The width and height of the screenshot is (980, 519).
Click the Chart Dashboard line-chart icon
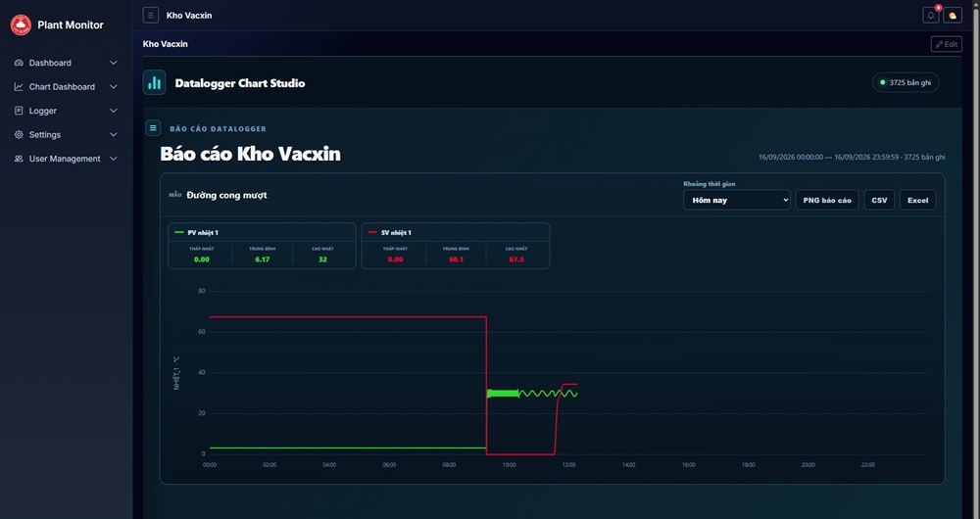tap(19, 87)
